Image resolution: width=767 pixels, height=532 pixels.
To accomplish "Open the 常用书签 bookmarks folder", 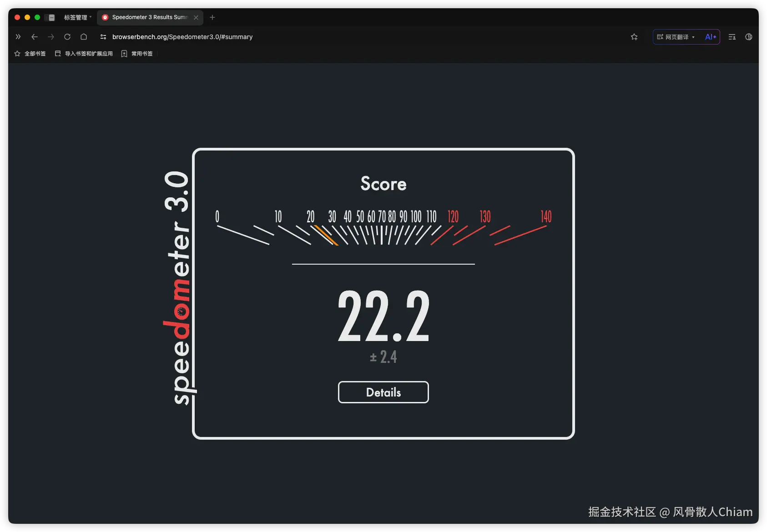I will coord(137,54).
